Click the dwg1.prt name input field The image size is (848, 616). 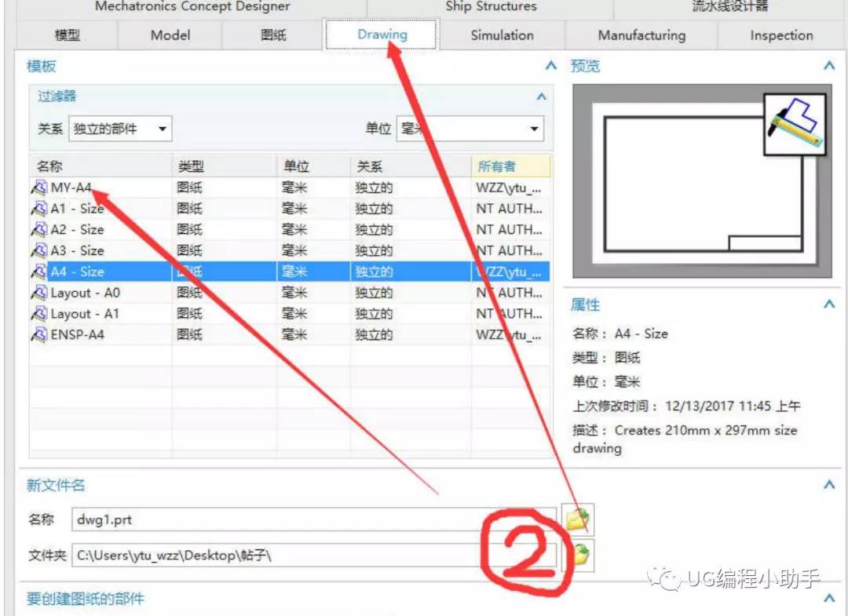313,519
